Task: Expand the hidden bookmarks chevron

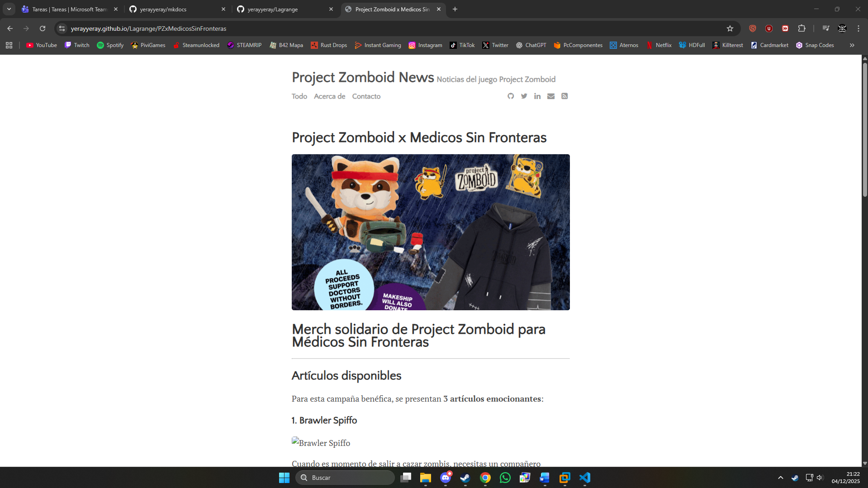Action: pos(852,45)
